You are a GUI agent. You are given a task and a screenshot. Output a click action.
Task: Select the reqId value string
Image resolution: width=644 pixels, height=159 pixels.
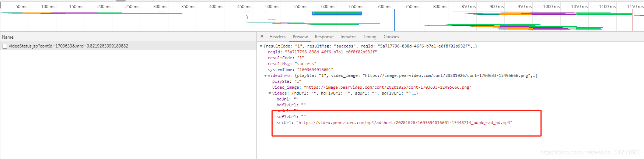330,52
